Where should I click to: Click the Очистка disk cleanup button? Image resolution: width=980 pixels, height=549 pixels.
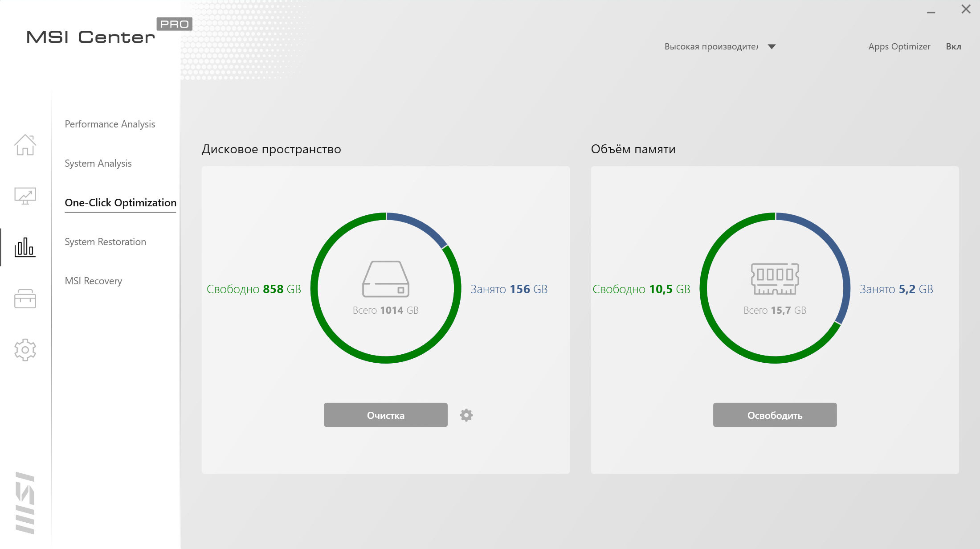point(386,415)
